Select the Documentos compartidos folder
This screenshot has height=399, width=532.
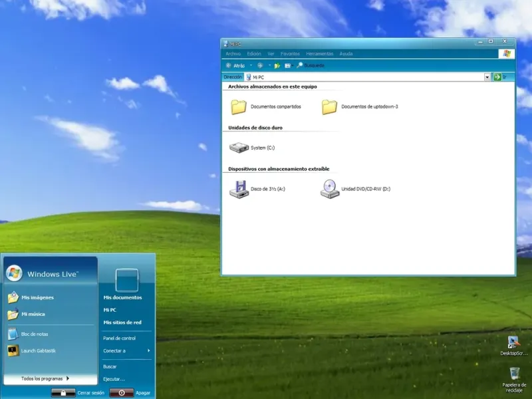pos(265,106)
